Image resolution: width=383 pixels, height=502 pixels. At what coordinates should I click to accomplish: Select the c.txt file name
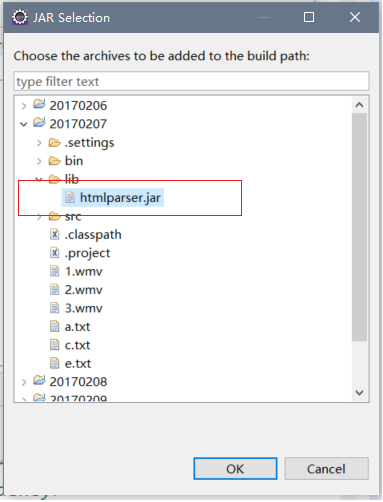(77, 345)
